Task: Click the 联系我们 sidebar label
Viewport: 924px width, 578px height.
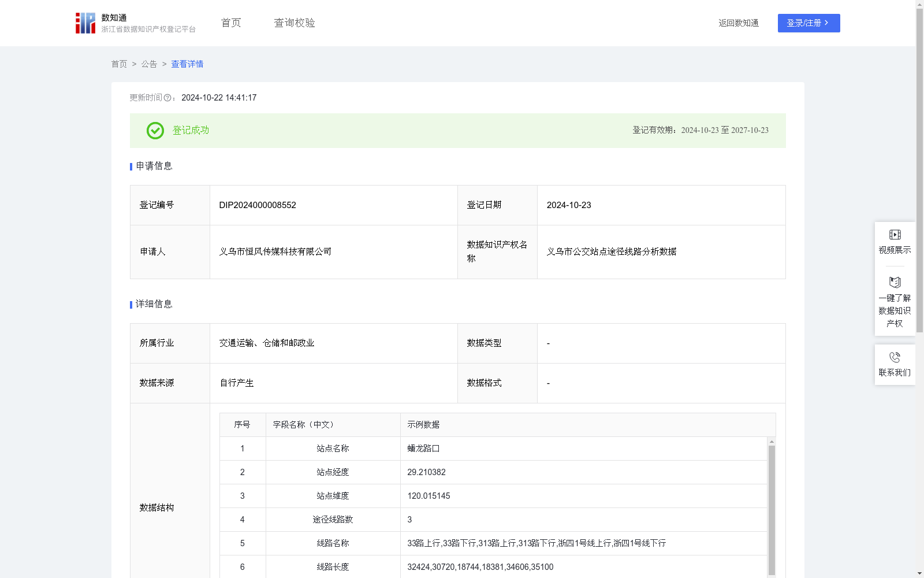Action: click(x=895, y=373)
